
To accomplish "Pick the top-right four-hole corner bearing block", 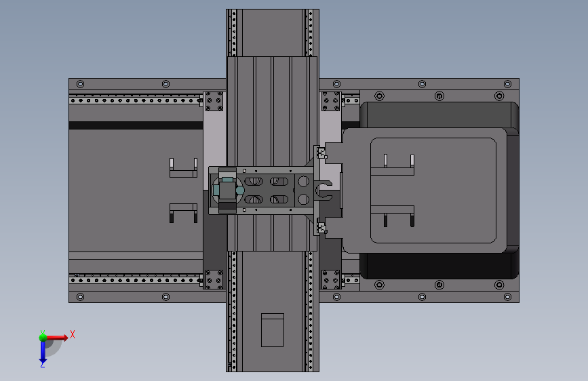I will pyautogui.click(x=331, y=101).
